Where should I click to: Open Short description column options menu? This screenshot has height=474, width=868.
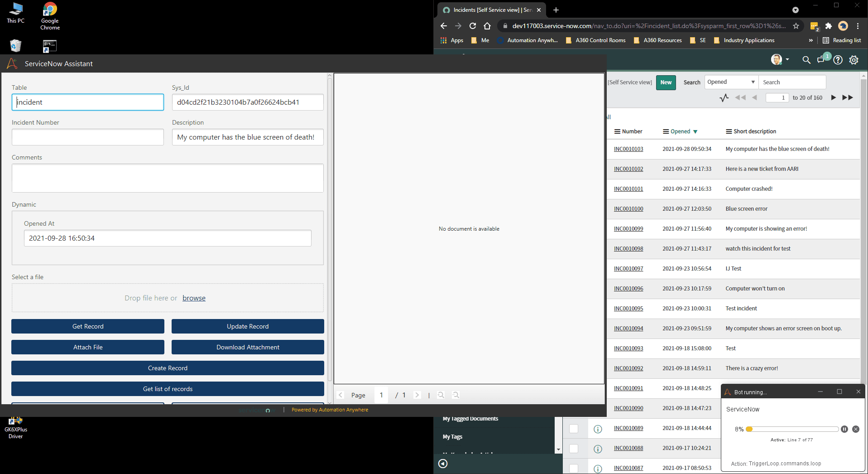(729, 131)
